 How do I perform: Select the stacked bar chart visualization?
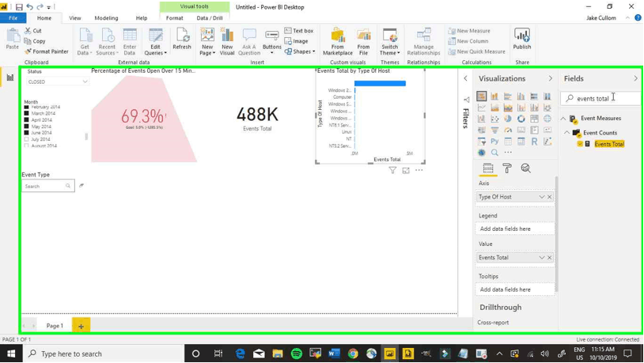pos(481,96)
